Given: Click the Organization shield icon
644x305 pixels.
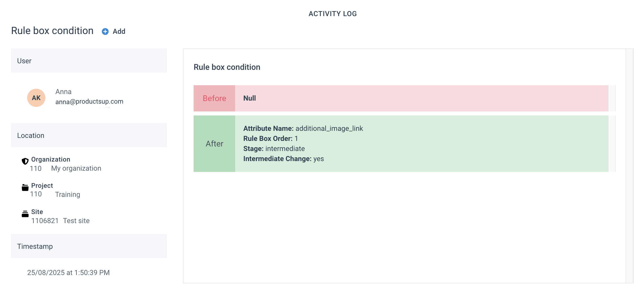Looking at the screenshot, I should point(25,161).
